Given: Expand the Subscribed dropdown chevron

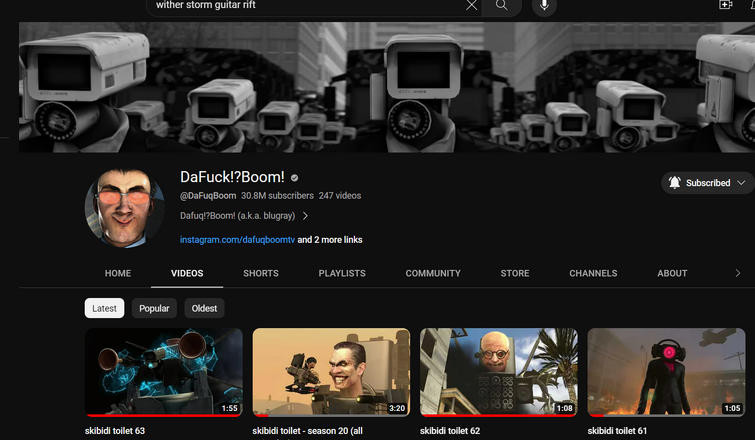Looking at the screenshot, I should (742, 183).
